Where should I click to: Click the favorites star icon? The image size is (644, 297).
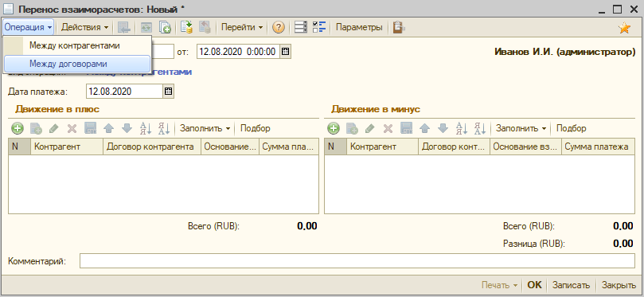tap(624, 28)
